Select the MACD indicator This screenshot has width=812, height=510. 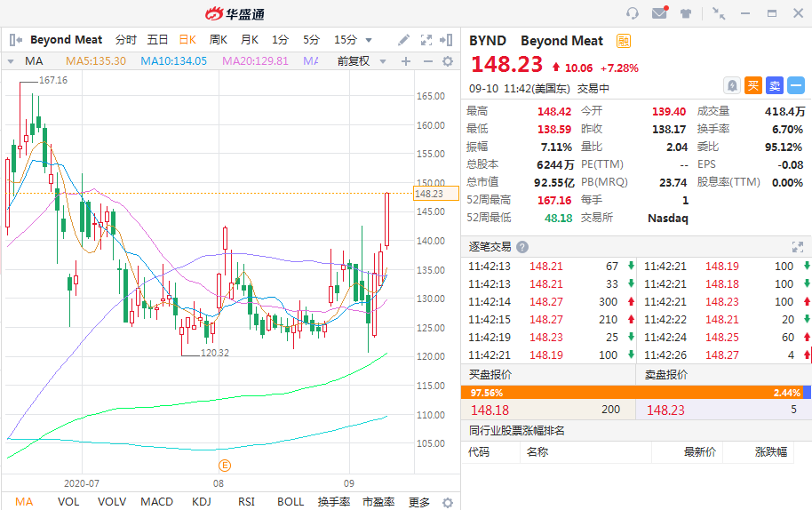tap(157, 502)
